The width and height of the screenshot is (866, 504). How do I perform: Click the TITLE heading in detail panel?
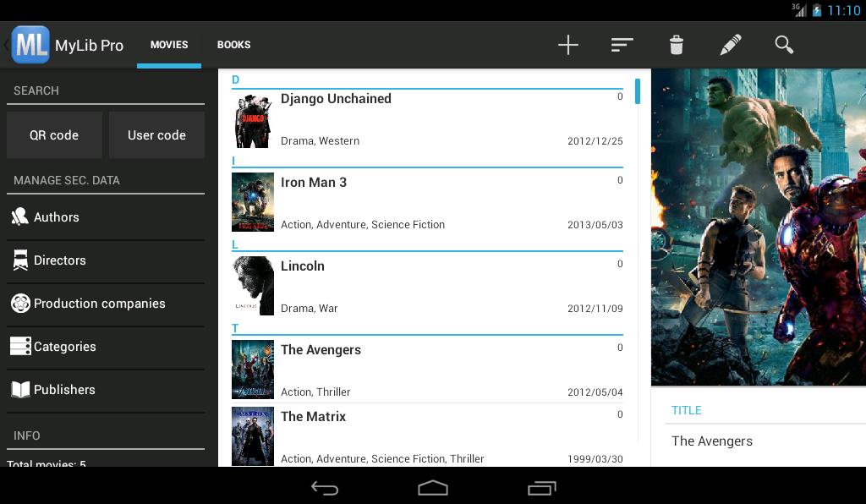(686, 411)
